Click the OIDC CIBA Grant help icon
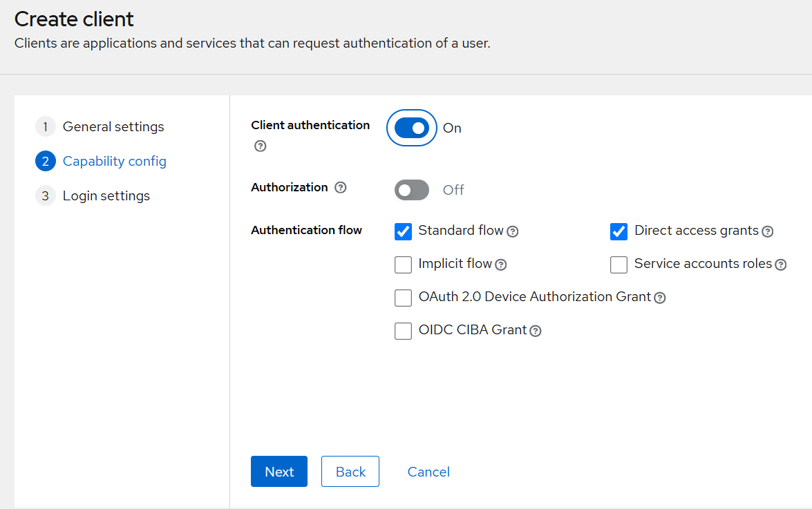This screenshot has width=812, height=509. pyautogui.click(x=536, y=331)
